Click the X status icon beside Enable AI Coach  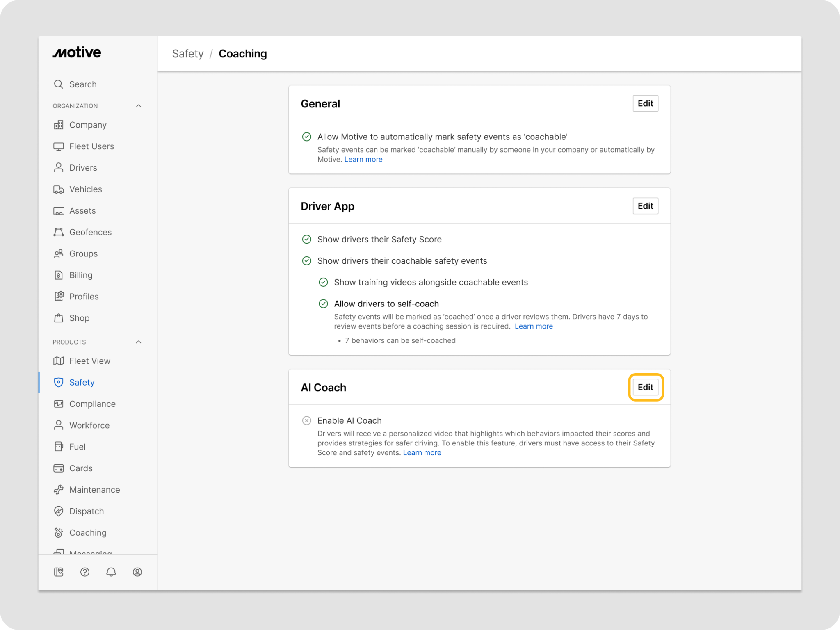[x=306, y=420]
